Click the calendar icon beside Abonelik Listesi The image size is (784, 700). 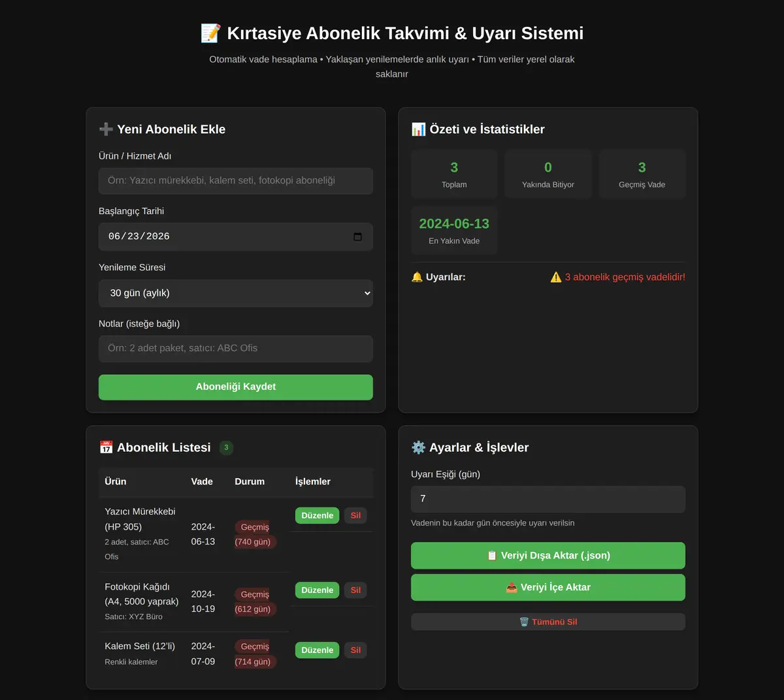[106, 447]
